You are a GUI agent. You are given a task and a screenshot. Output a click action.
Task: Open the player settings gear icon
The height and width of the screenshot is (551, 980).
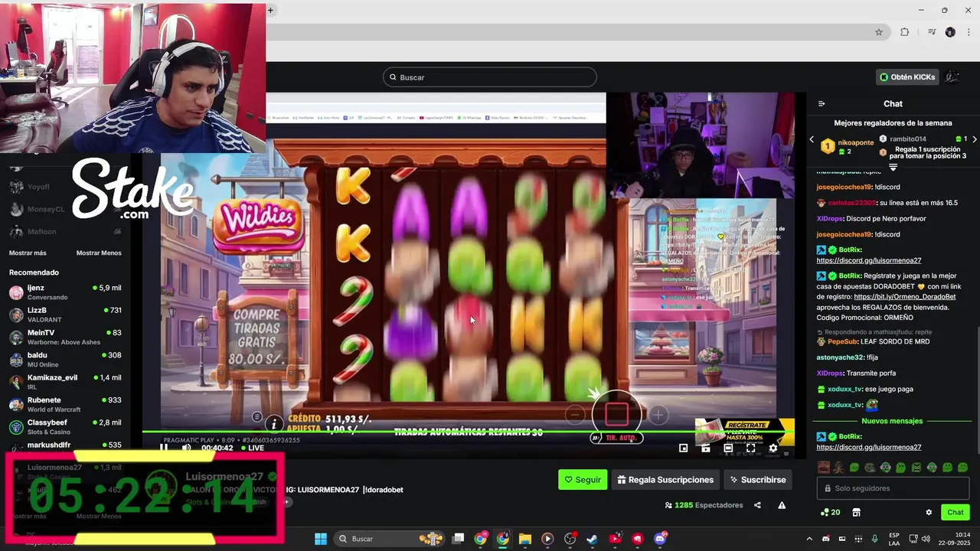point(773,448)
